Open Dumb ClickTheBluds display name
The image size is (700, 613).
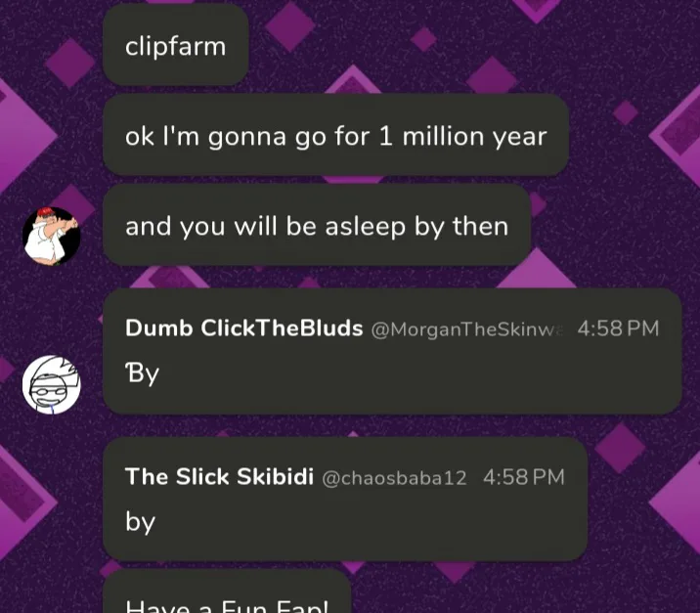click(x=243, y=328)
